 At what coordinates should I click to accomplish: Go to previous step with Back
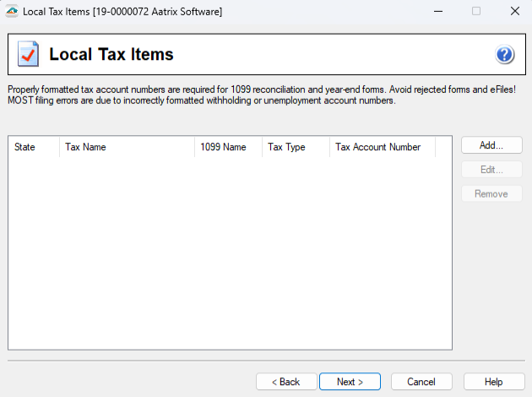tap(285, 382)
